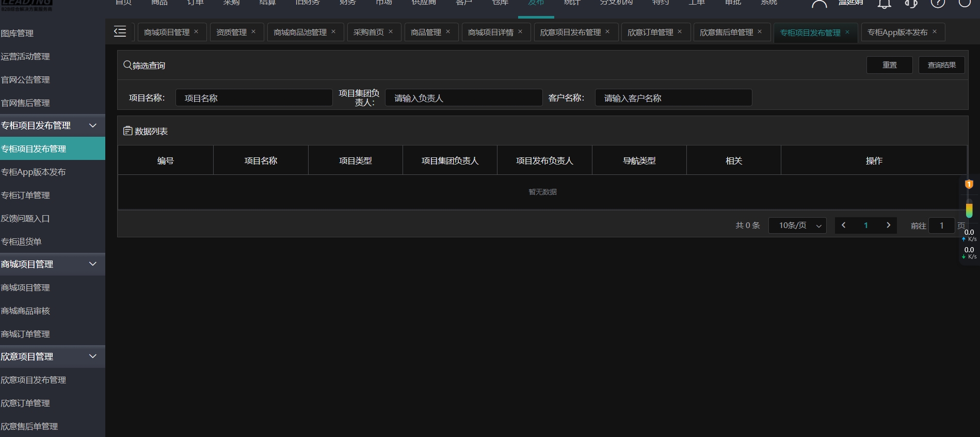
Task: Collapse the 欣意项目管理 sidebar group
Action: click(93, 356)
